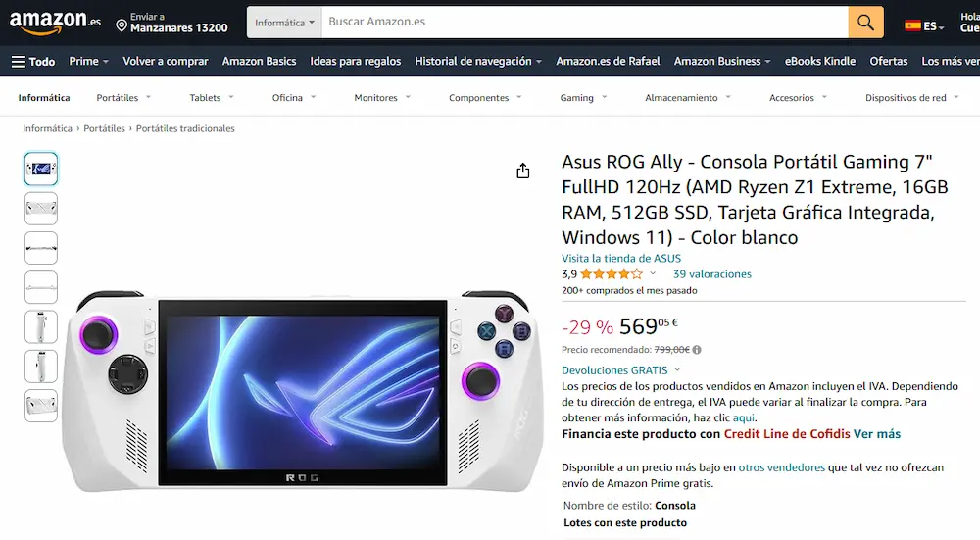The image size is (980, 540).
Task: Visit the ASUS store link
Action: (621, 258)
